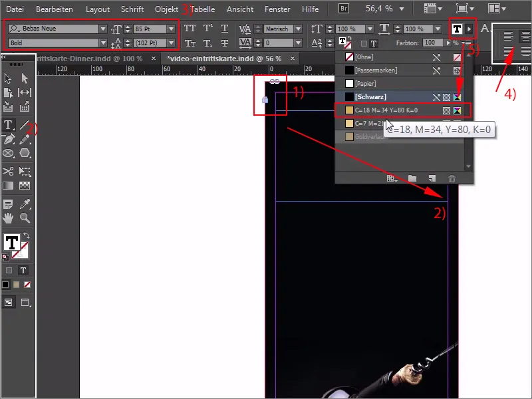Viewport: 532px width, 399px height.
Task: Open the leading (102 Pt) dropdown
Action: coord(172,43)
